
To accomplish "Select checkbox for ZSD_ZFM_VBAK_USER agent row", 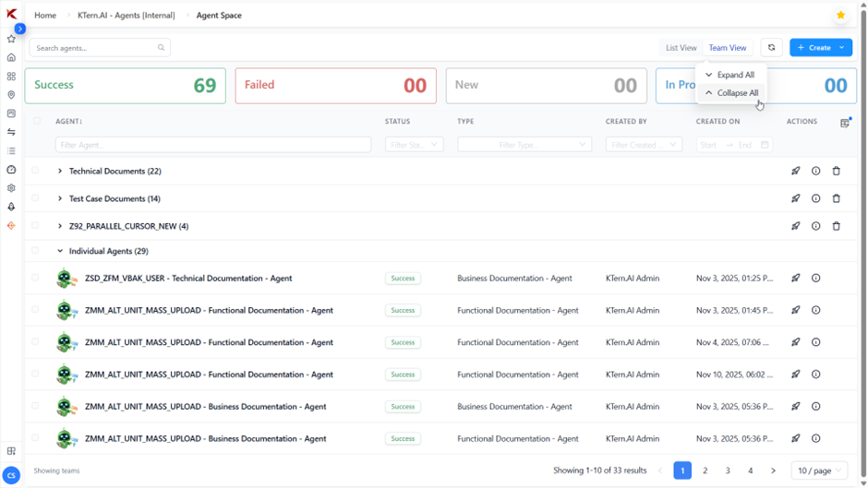I will (x=35, y=278).
